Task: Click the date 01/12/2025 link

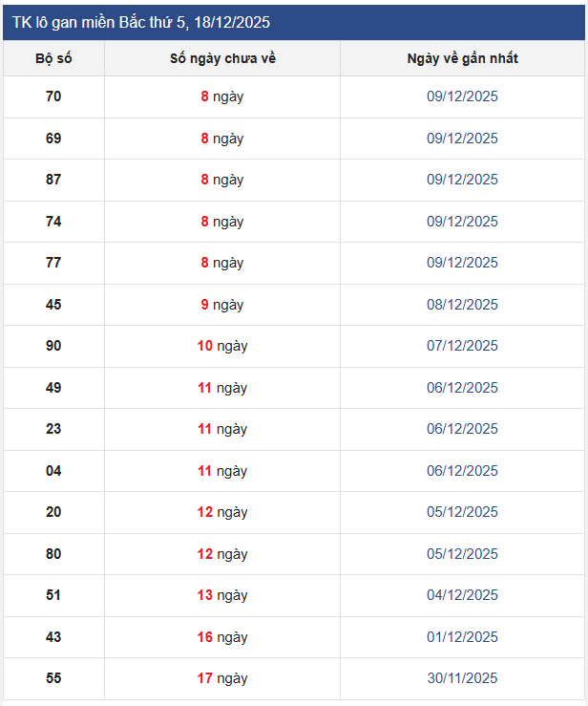Action: (462, 637)
